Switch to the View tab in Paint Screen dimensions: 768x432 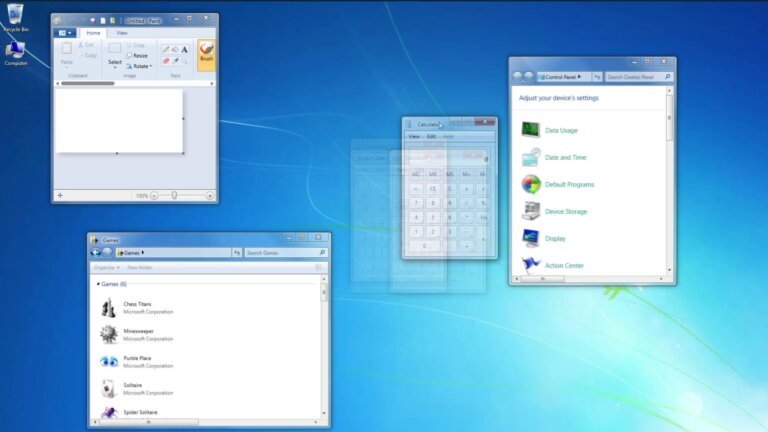click(x=121, y=33)
